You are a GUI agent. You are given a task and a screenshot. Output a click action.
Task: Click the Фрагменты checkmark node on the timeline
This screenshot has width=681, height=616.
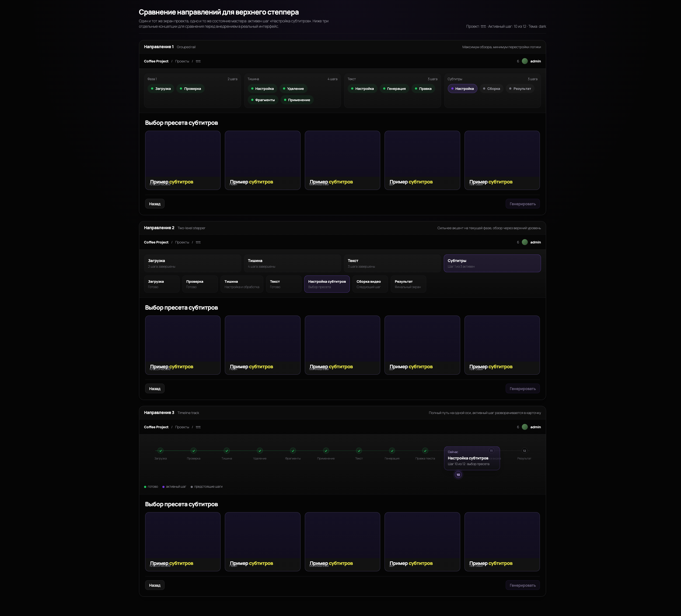[293, 451]
